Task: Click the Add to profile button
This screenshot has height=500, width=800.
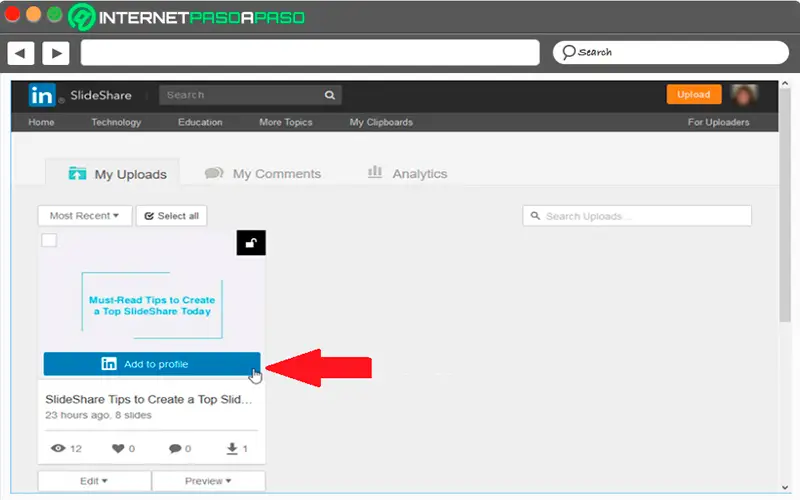Action: (x=152, y=364)
